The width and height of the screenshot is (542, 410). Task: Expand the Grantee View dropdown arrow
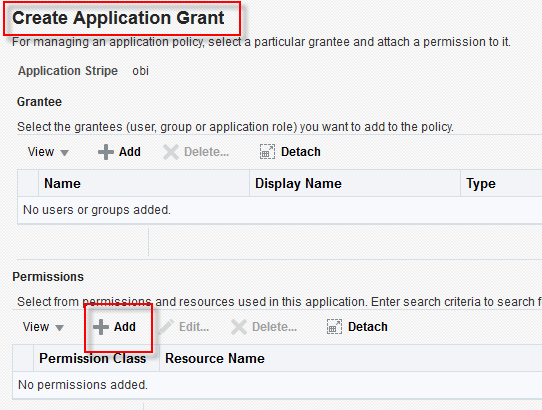coord(65,153)
